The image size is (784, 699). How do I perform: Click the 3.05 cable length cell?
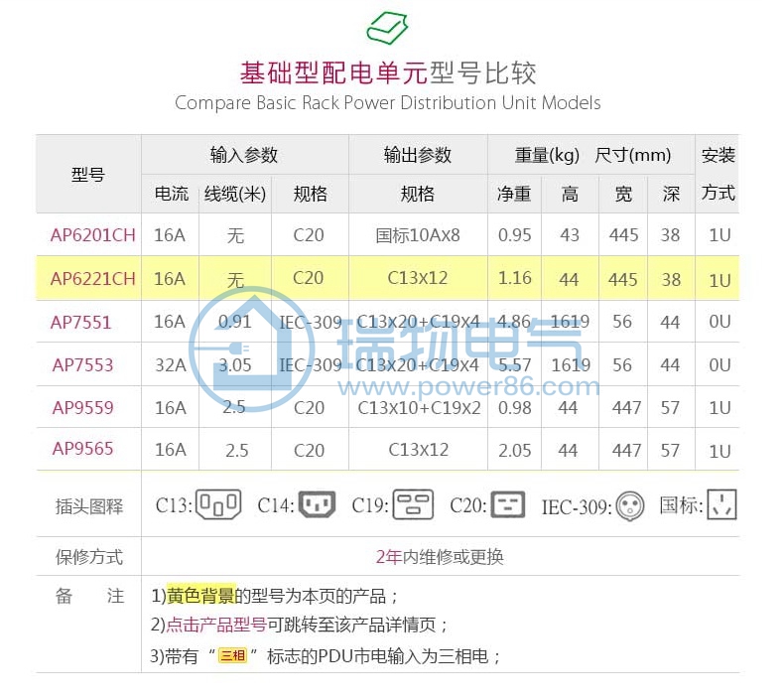click(235, 365)
